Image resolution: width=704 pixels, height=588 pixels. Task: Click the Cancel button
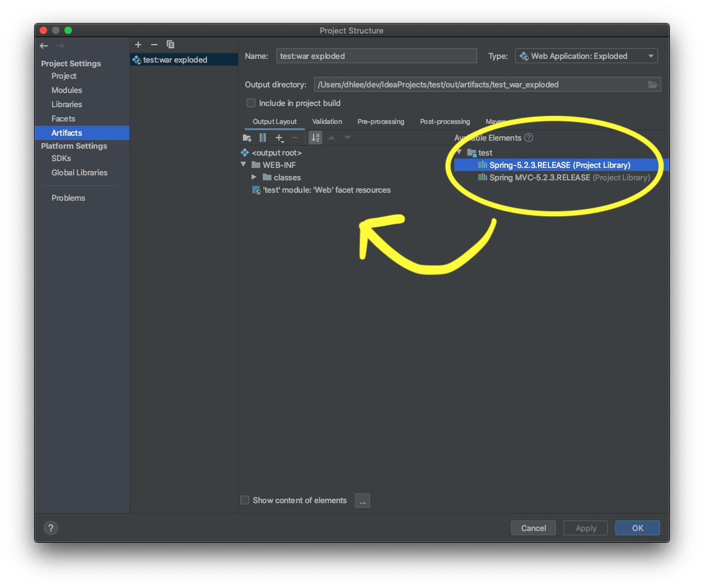click(x=534, y=528)
